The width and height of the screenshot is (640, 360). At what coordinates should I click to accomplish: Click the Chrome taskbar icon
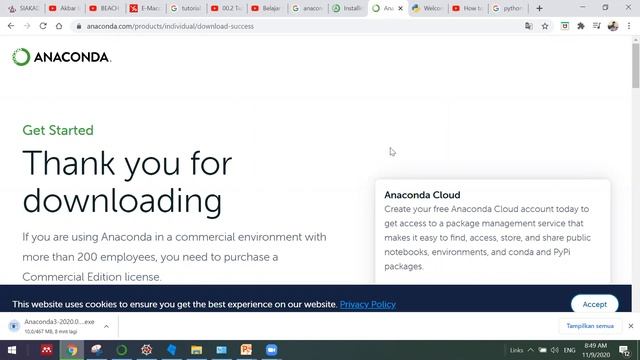click(72, 350)
